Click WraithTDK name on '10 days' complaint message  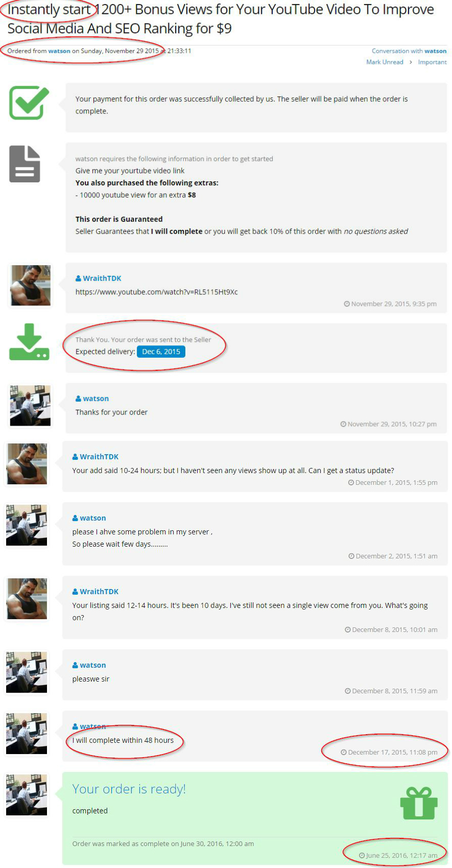tap(99, 592)
